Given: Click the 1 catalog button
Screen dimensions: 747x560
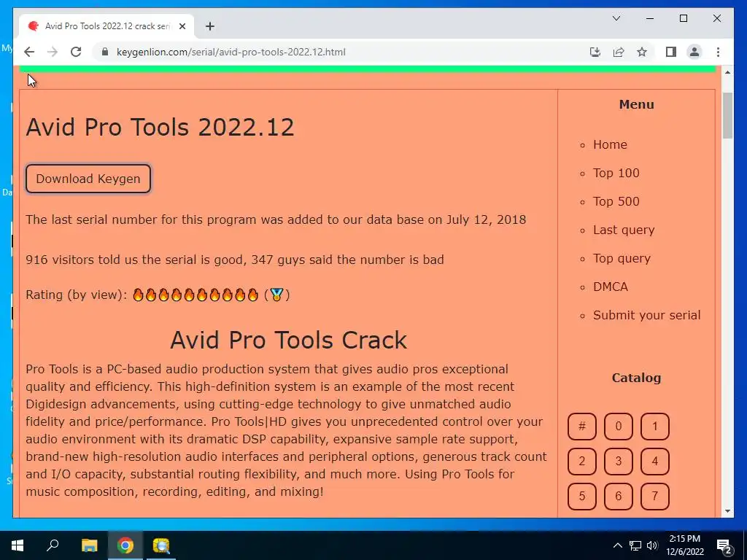Looking at the screenshot, I should coord(654,426).
